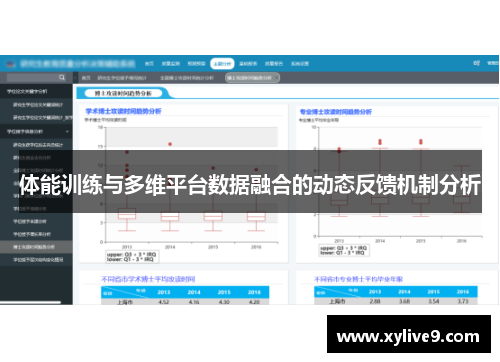The width and height of the screenshot is (500, 362).
Task: Click the 上海市 row label in academic table
Action: point(125,302)
